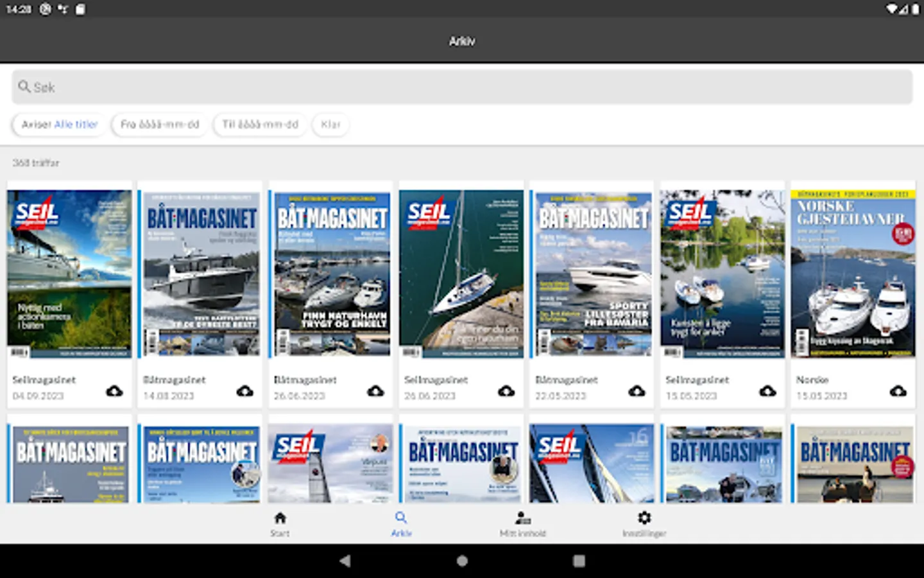Tap the Klar button
924x578 pixels.
click(x=330, y=125)
